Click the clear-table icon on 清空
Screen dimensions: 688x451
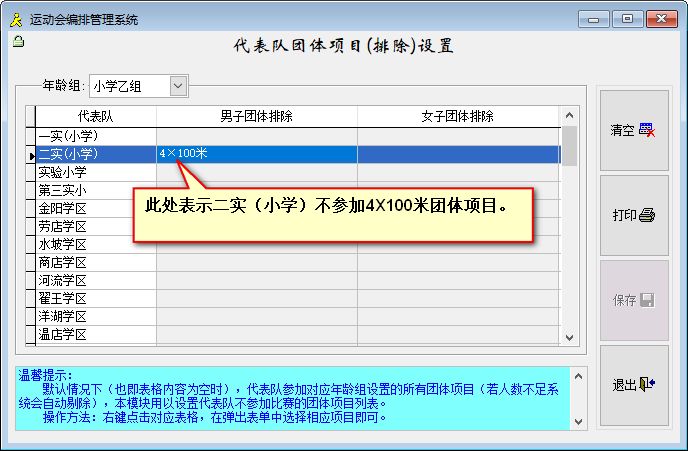tap(647, 130)
